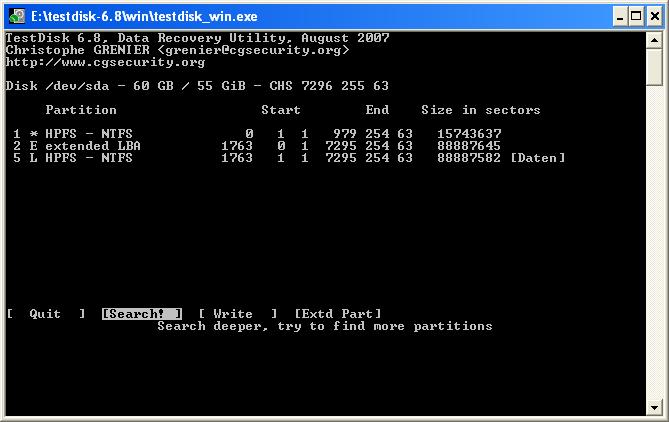Click the vertical scrollbar thumb
The width and height of the screenshot is (669, 422).
(x=654, y=67)
